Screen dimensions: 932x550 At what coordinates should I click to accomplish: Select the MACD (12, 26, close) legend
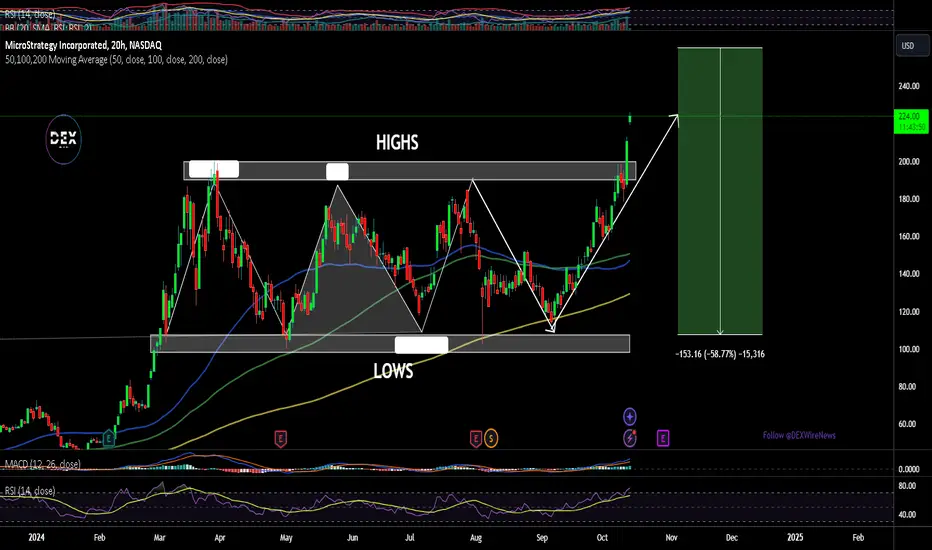tap(42, 464)
